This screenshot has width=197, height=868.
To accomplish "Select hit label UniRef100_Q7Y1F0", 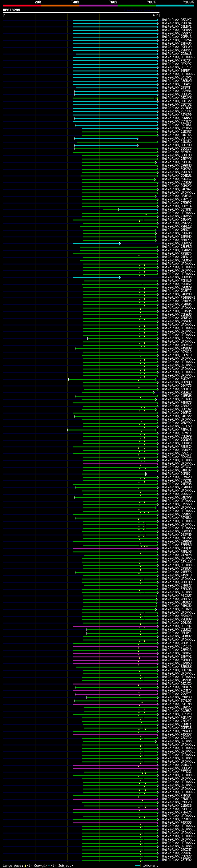I will coord(176,646).
